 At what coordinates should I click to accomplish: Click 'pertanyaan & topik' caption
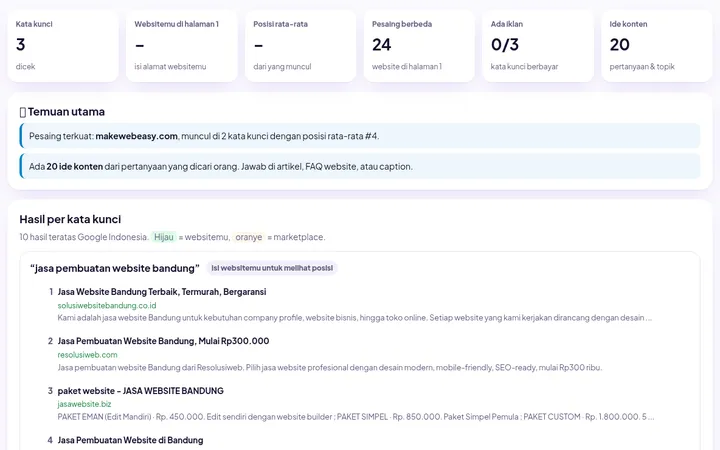(x=642, y=67)
